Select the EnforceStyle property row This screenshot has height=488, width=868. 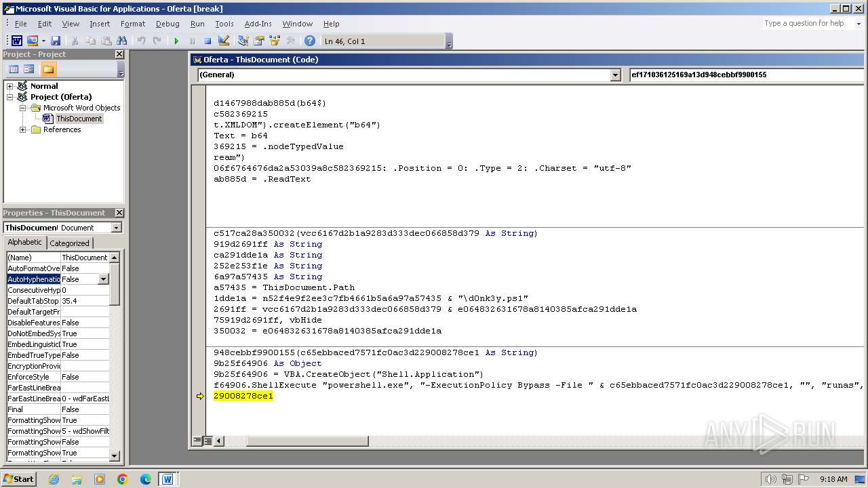pyautogui.click(x=58, y=377)
